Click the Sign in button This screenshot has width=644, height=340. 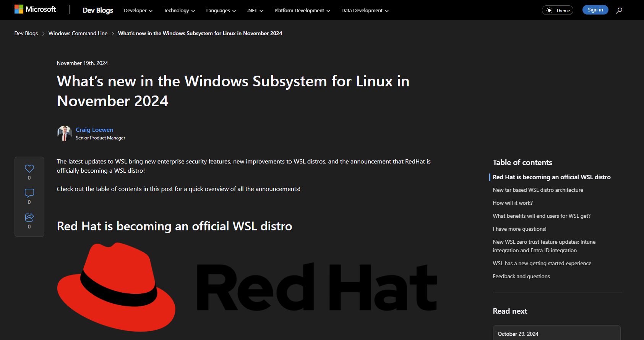coord(595,10)
